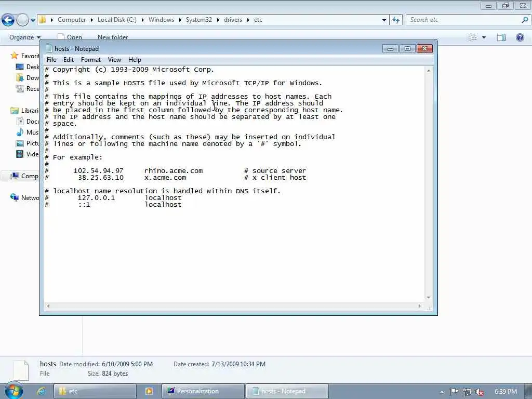
Task: Click the Change your view icon
Action: click(473, 37)
